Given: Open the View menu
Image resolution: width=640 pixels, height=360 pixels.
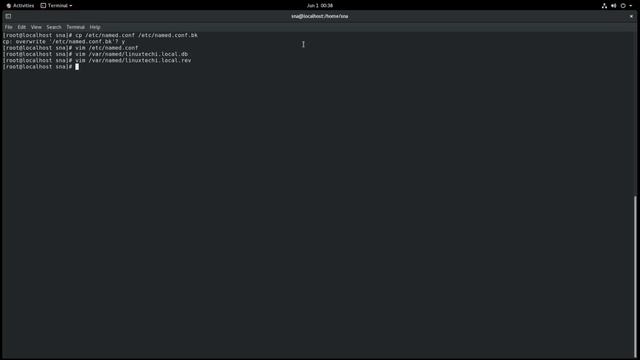Looking at the screenshot, I should 36,27.
